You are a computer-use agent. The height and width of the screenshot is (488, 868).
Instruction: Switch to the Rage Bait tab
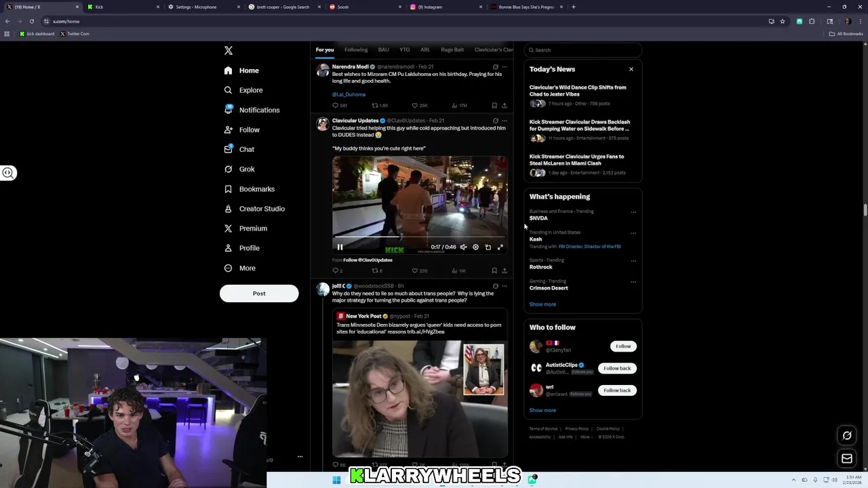(452, 49)
